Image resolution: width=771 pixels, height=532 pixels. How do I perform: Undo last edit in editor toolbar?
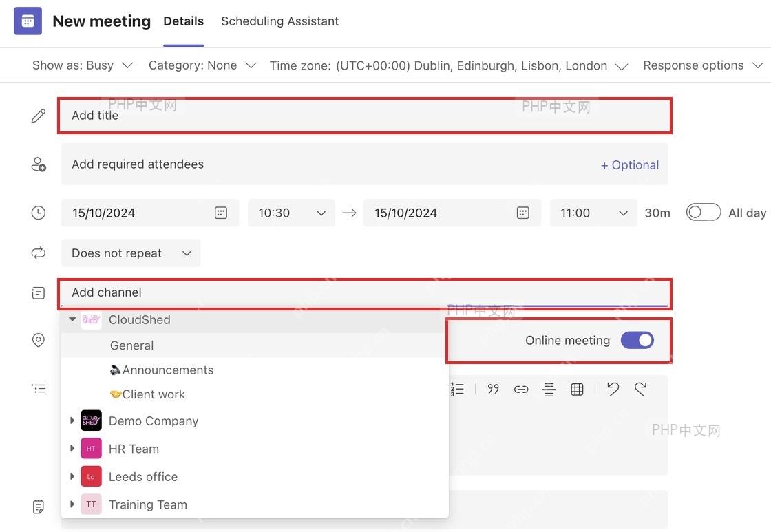point(613,390)
